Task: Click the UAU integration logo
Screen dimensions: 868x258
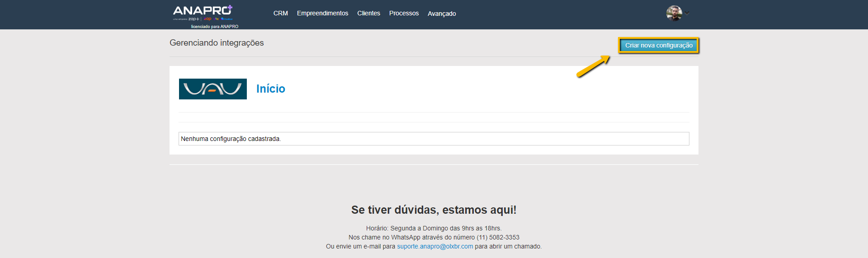Action: pyautogui.click(x=212, y=89)
